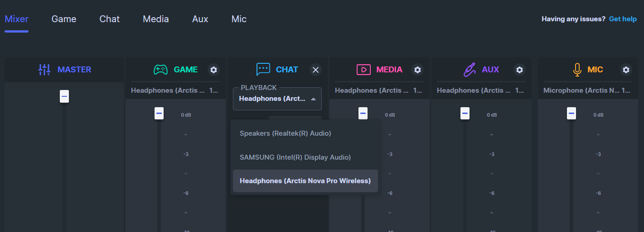Open Media channel settings gear
644x232 pixels.
click(x=418, y=70)
